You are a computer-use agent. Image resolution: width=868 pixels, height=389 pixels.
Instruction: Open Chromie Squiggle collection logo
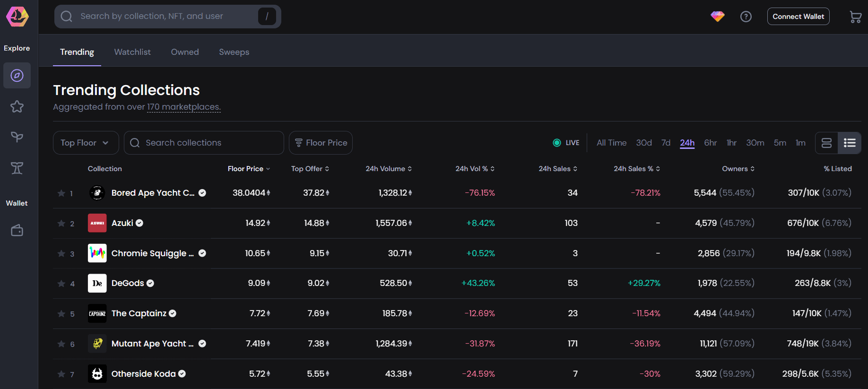point(97,253)
